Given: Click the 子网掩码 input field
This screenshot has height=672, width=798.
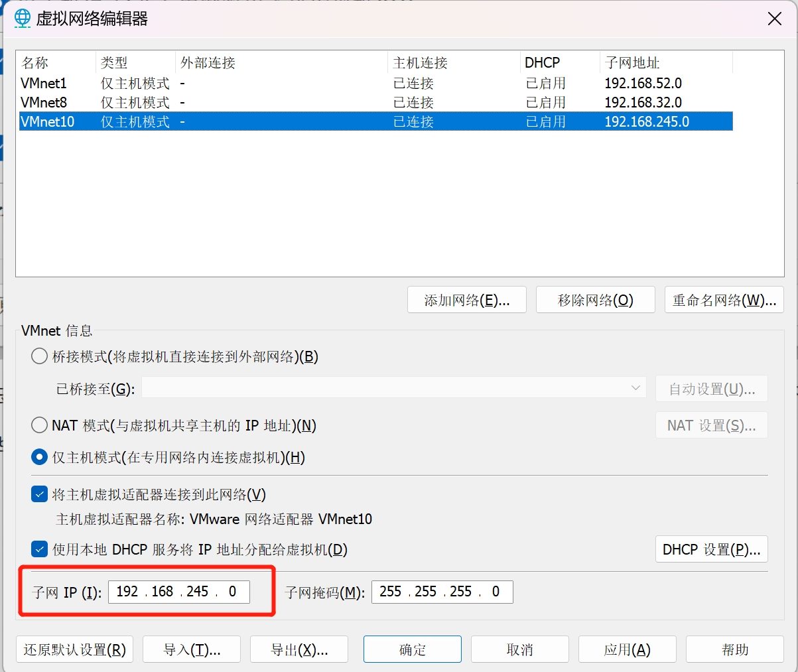Looking at the screenshot, I should click(x=442, y=592).
